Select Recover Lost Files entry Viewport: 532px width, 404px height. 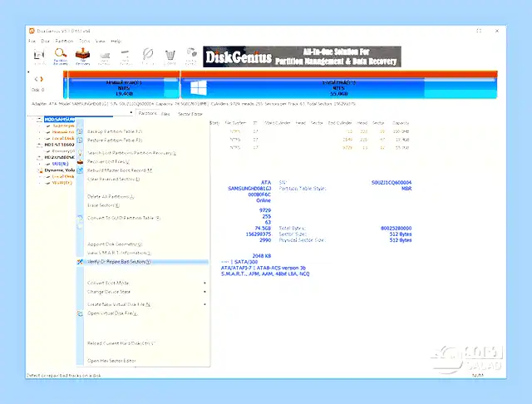(x=142, y=162)
